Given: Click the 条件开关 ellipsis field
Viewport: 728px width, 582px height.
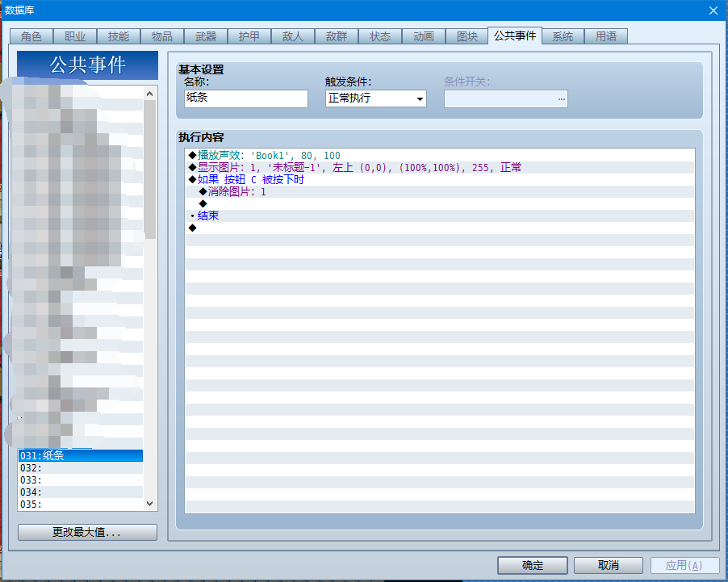Looking at the screenshot, I should click(x=505, y=98).
